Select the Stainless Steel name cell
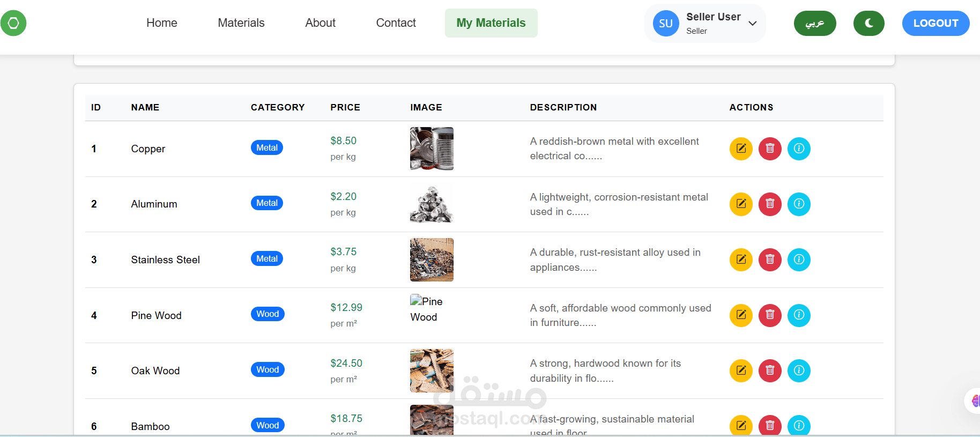Image resolution: width=980 pixels, height=437 pixels. (165, 260)
